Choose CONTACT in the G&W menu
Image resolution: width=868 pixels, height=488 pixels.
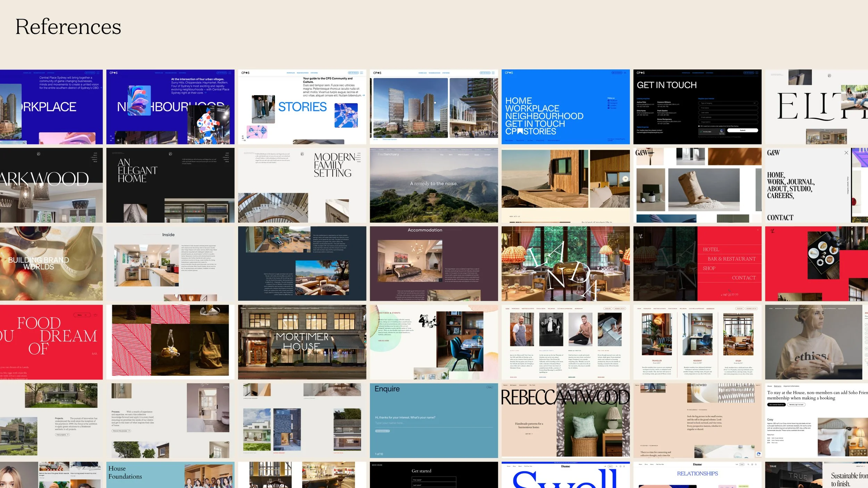coord(780,218)
